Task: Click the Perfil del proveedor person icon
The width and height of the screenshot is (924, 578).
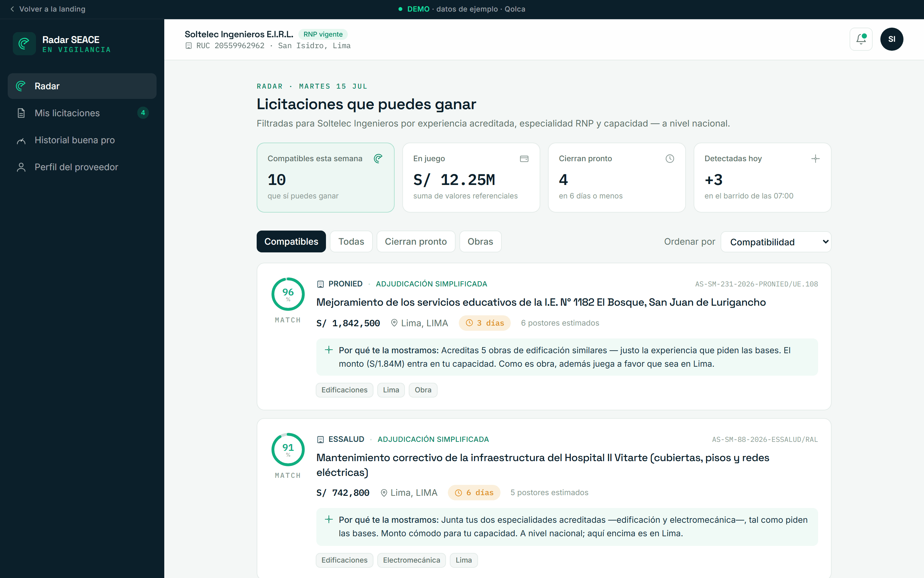Action: [x=21, y=167]
